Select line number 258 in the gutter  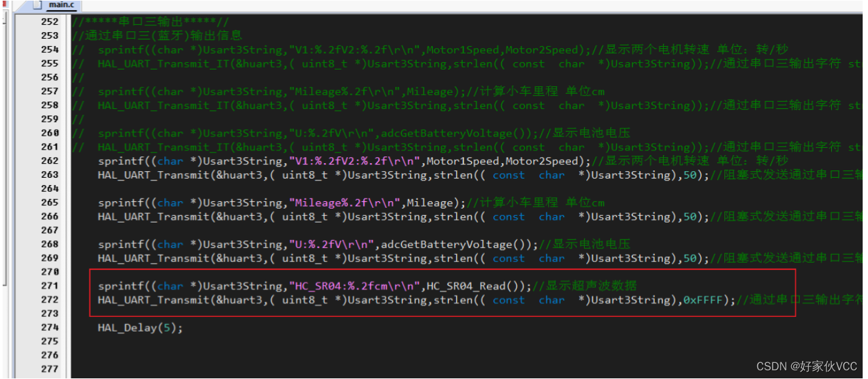(49, 105)
